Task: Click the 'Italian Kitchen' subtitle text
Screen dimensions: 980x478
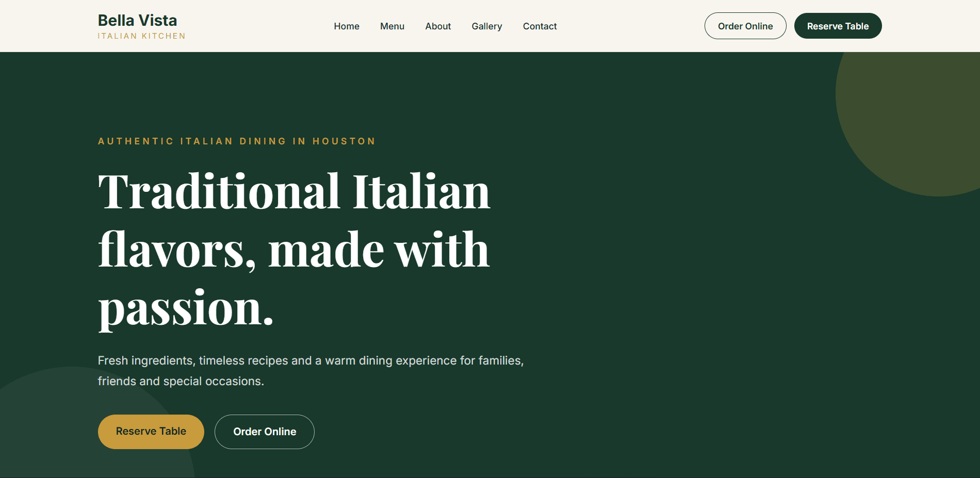Action: [x=142, y=36]
